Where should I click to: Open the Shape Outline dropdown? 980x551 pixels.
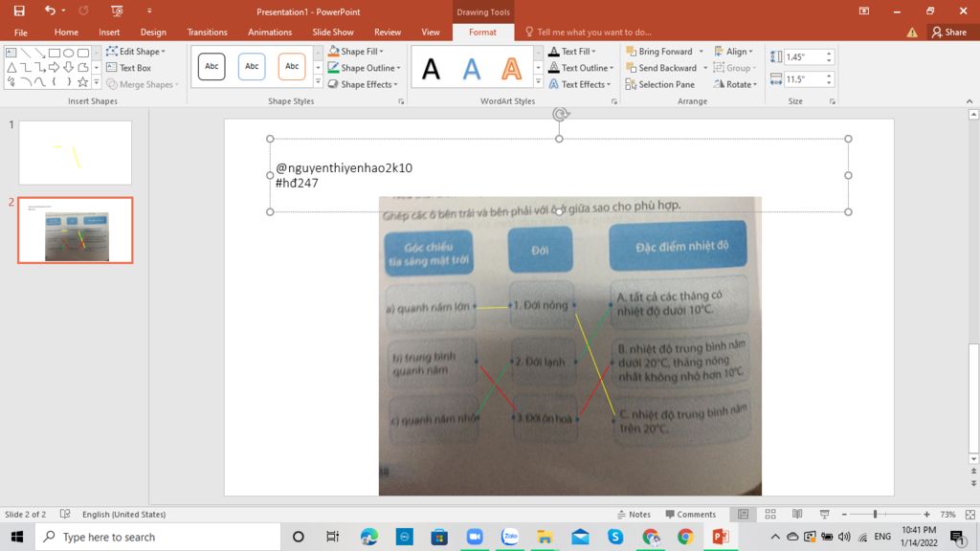click(365, 68)
